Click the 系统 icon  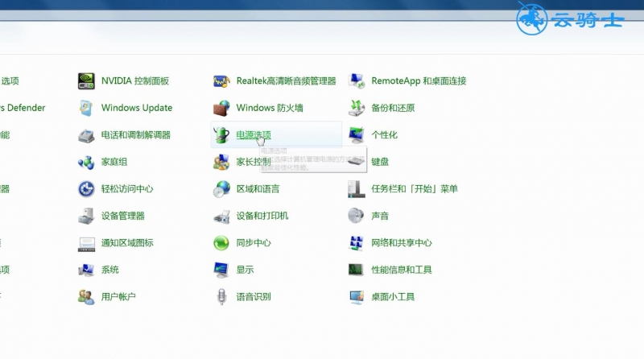pyautogui.click(x=86, y=270)
